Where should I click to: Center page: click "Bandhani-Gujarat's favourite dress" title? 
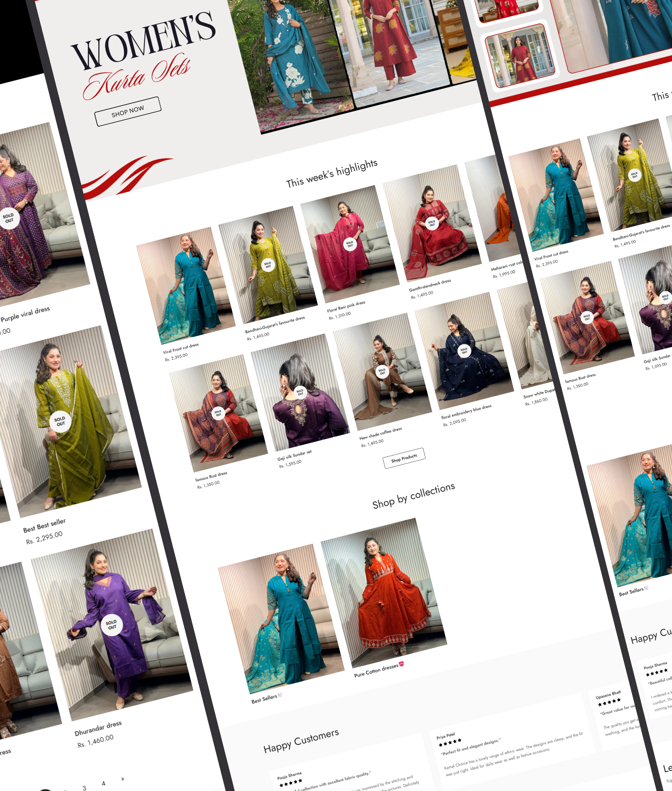pyautogui.click(x=275, y=324)
